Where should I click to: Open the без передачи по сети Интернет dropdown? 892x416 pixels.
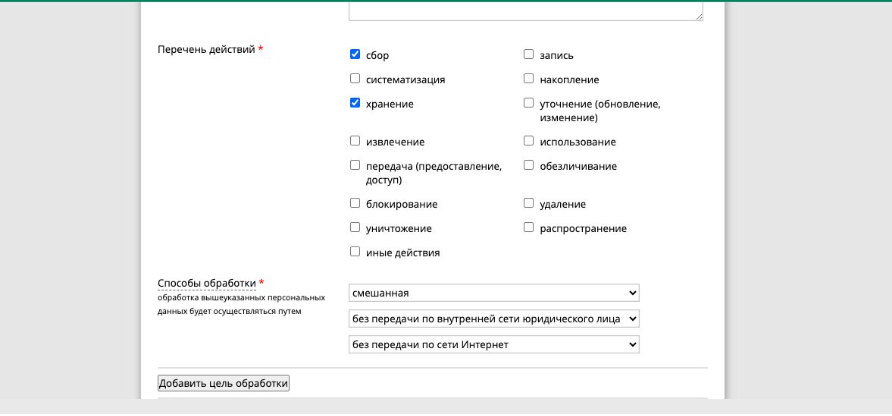click(x=494, y=344)
